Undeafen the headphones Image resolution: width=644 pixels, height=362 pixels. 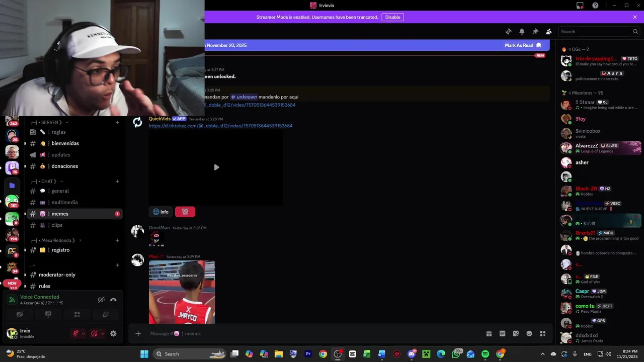94,333
